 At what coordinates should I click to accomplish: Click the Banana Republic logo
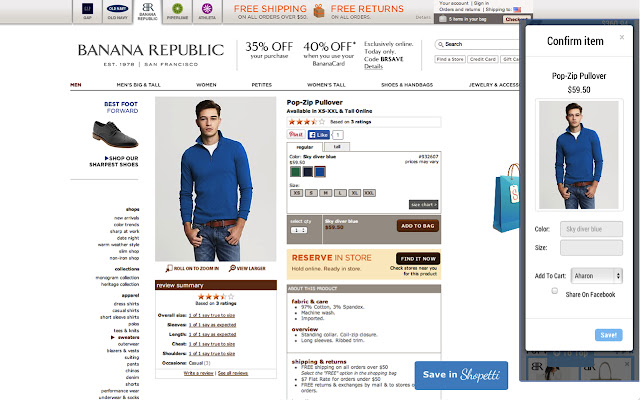151,54
